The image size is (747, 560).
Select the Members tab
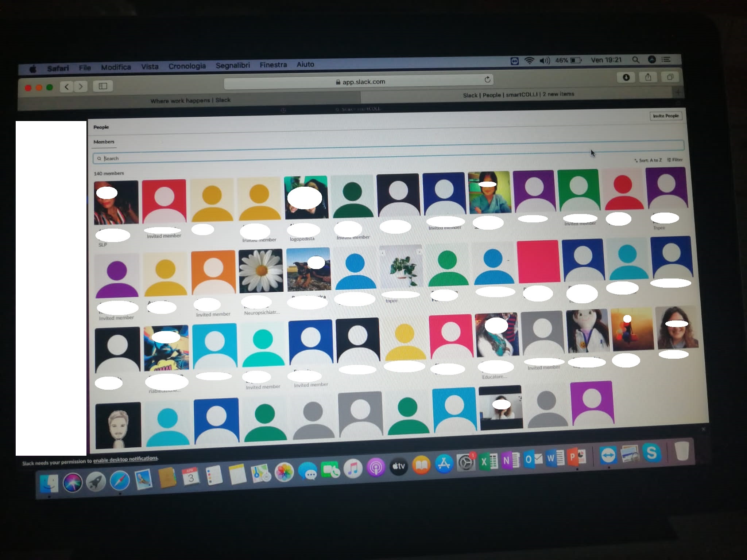pos(104,142)
